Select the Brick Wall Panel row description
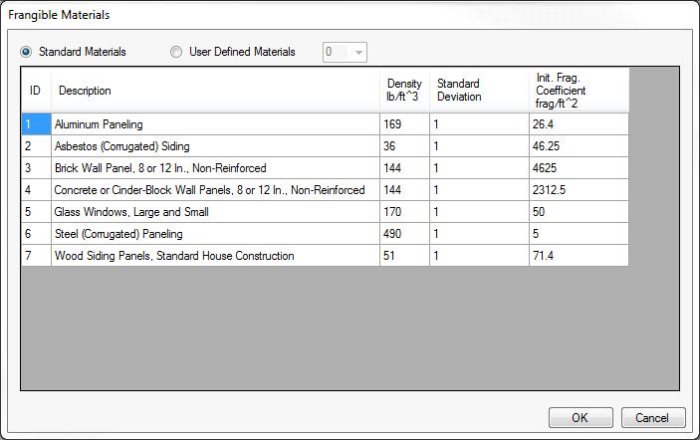 pyautogui.click(x=214, y=168)
